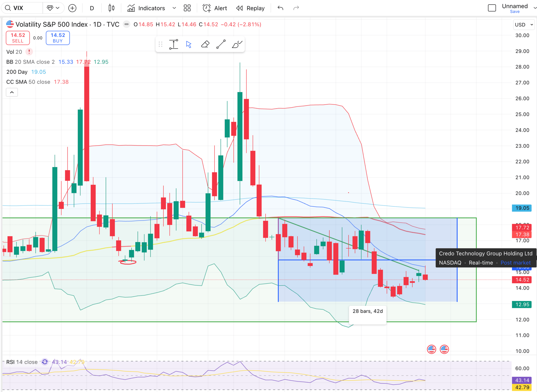Open the D timeframe interval menu
The width and height of the screenshot is (537, 392).
click(92, 8)
